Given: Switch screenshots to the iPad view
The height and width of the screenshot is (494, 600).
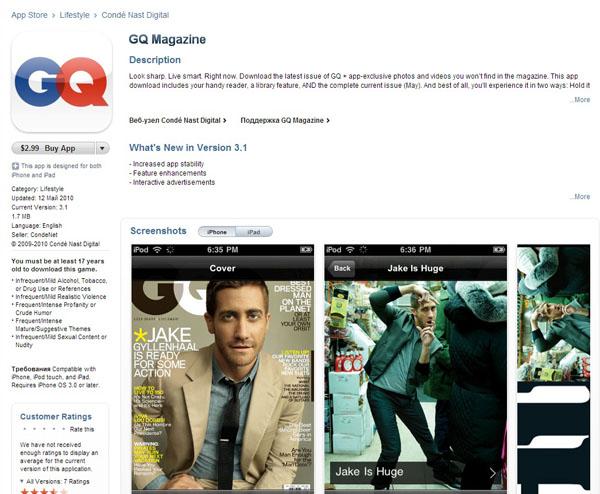Looking at the screenshot, I should pyautogui.click(x=254, y=232).
